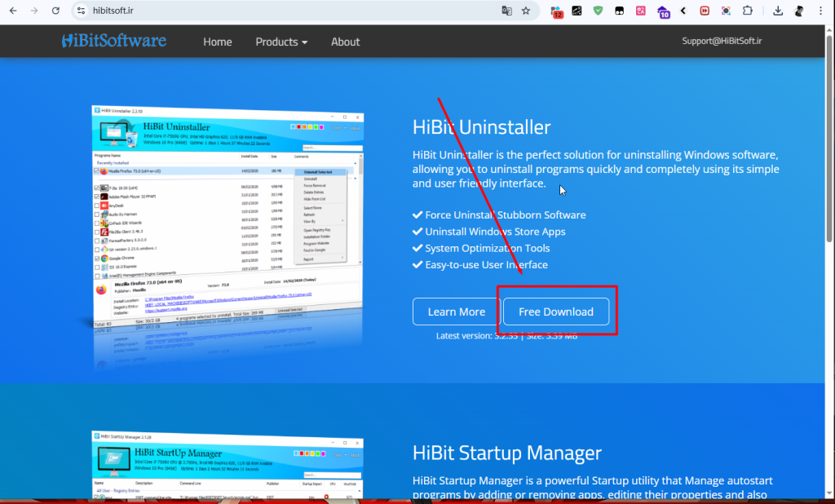Click the browser back arrow
This screenshot has height=504, width=835.
point(13,11)
